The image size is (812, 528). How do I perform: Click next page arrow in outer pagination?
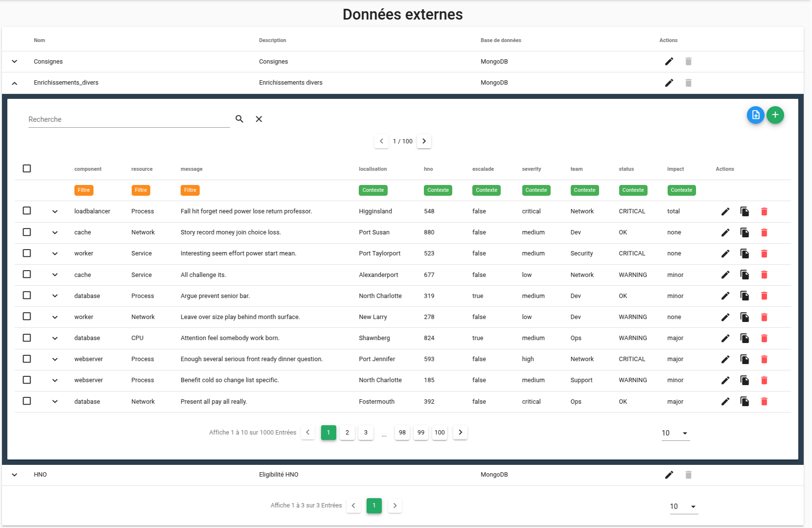(x=395, y=505)
